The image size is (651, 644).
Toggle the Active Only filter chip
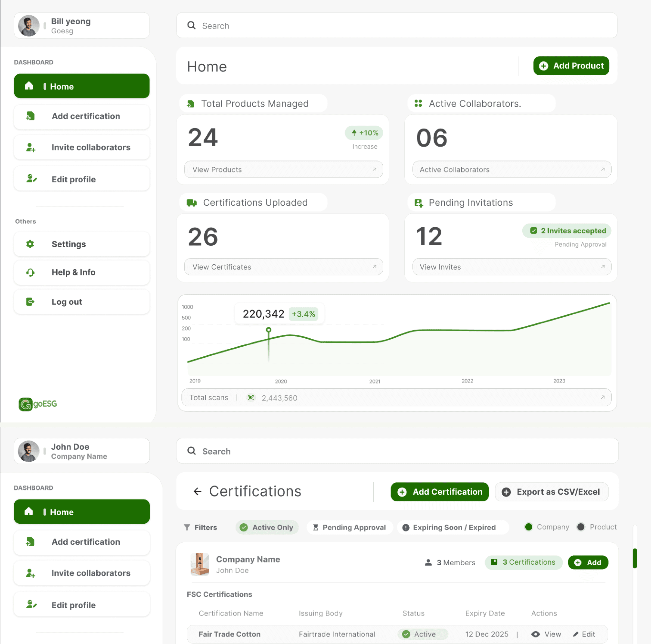coord(267,527)
